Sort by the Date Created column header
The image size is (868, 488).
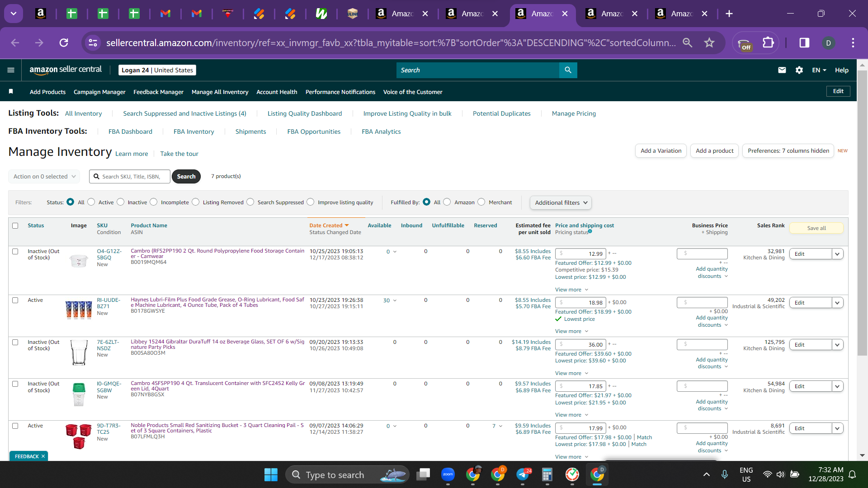click(329, 225)
